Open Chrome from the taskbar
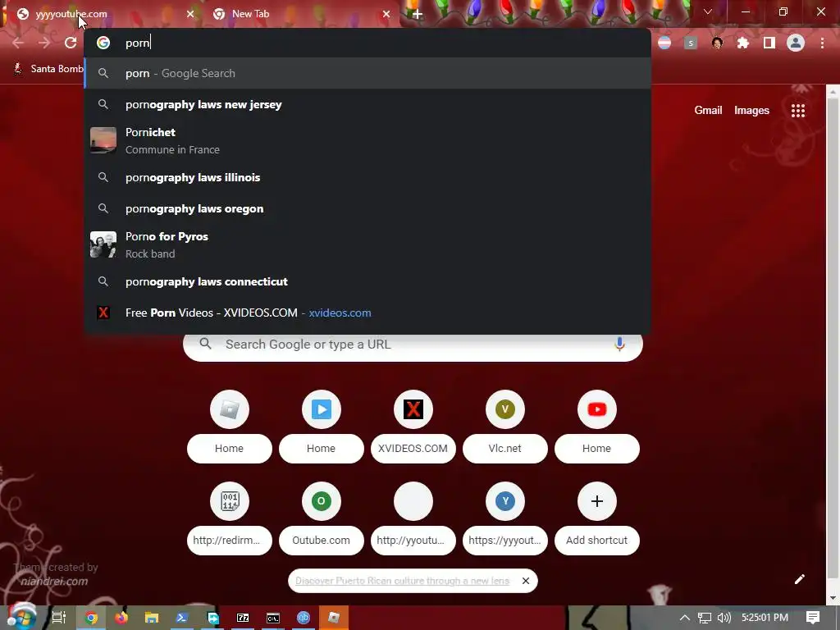The image size is (840, 630). [91, 618]
